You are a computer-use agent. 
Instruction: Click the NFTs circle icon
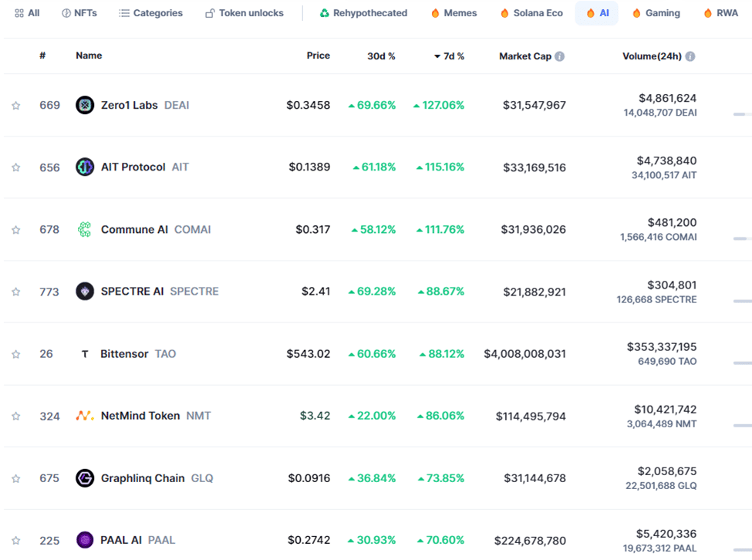tap(66, 13)
